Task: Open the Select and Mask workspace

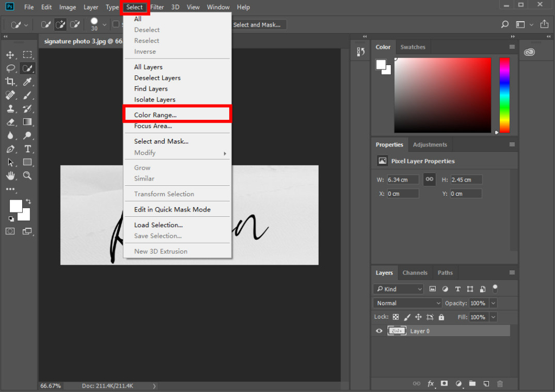Action: pyautogui.click(x=259, y=24)
